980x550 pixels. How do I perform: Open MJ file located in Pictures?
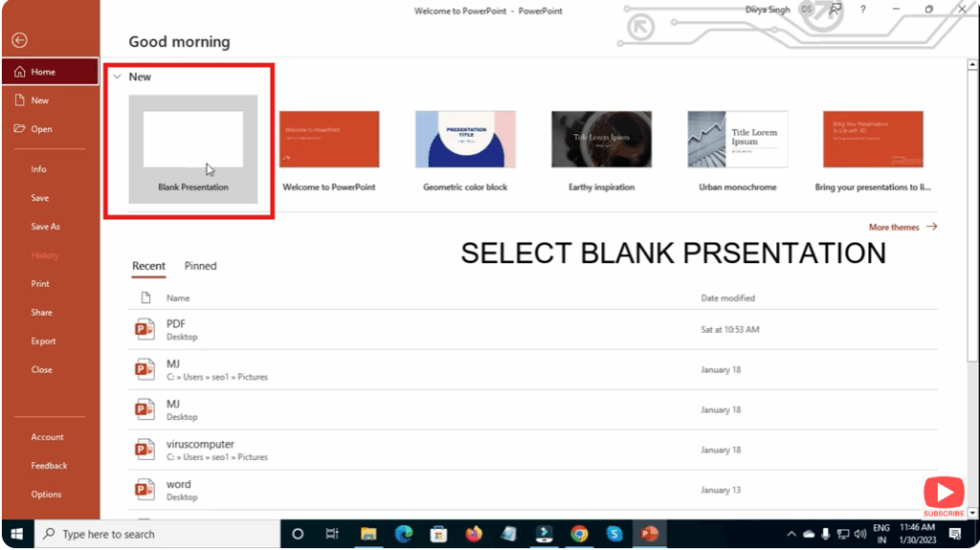[x=533, y=369]
